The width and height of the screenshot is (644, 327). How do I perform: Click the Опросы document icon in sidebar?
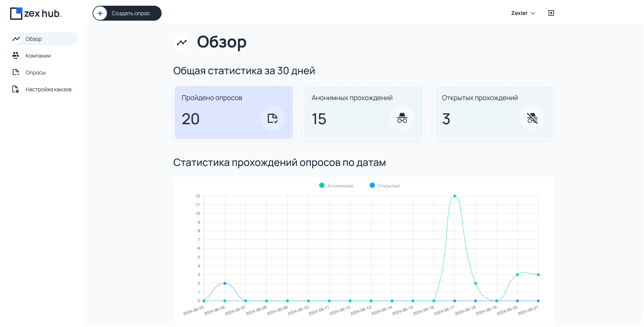tap(16, 72)
